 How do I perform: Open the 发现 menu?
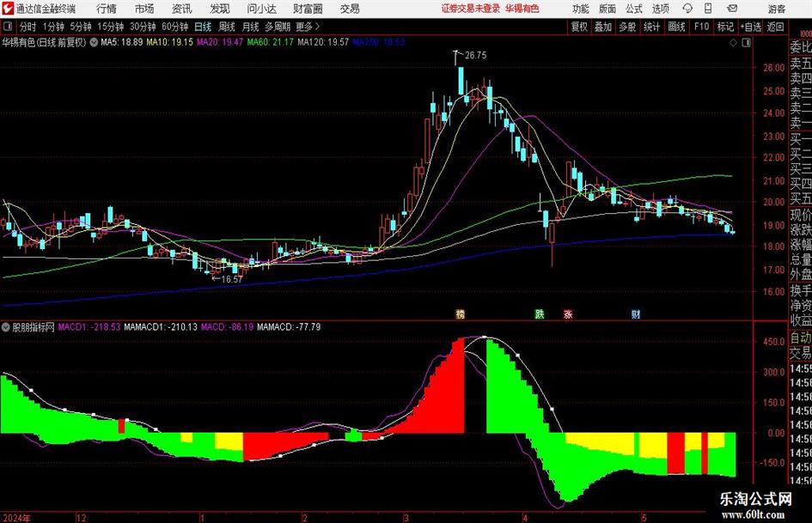[220, 9]
